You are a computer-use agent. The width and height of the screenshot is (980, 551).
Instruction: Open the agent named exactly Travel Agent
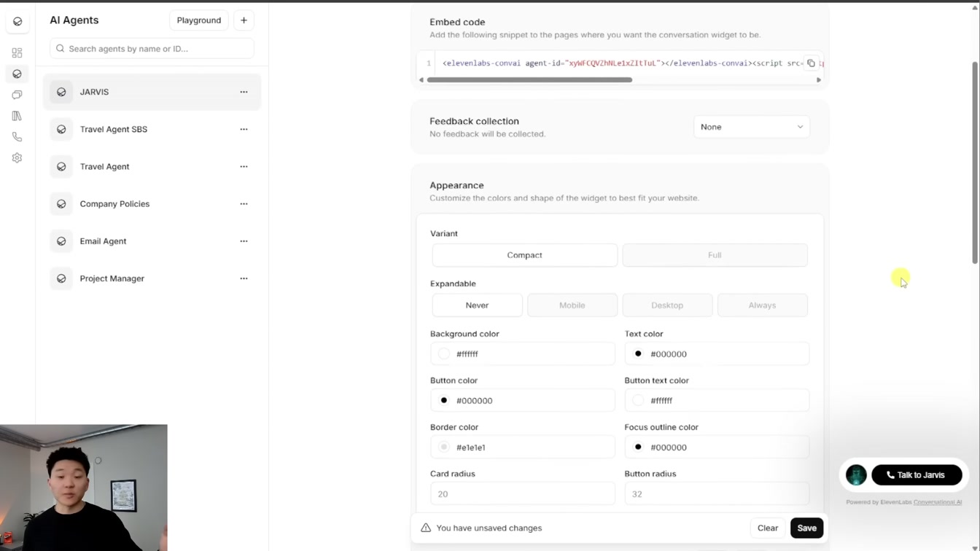pos(152,166)
